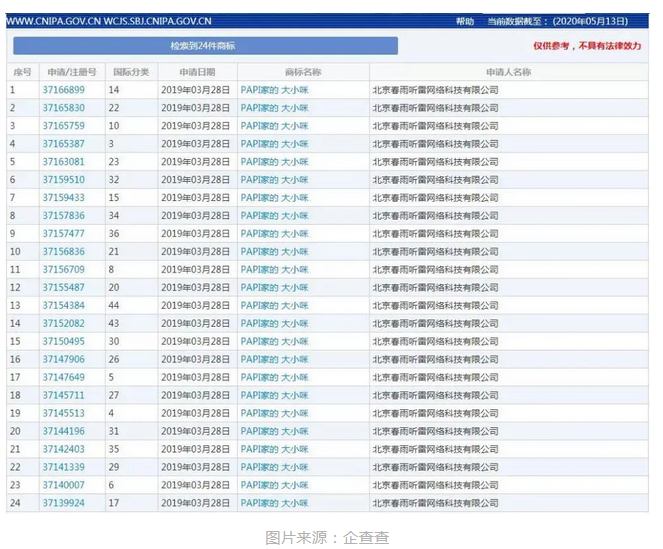663x549 pixels.
Task: Open registration number 37150495
Action: pyautogui.click(x=63, y=341)
